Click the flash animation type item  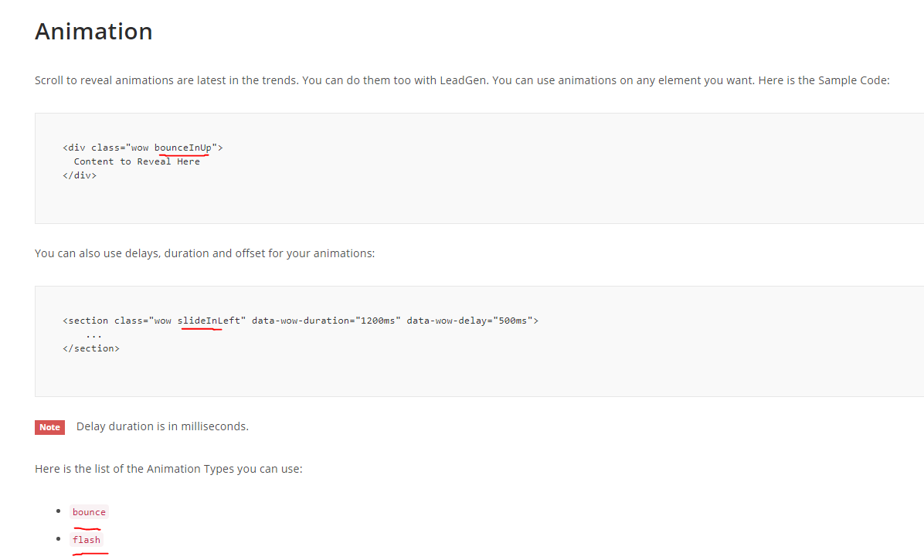[x=87, y=540]
